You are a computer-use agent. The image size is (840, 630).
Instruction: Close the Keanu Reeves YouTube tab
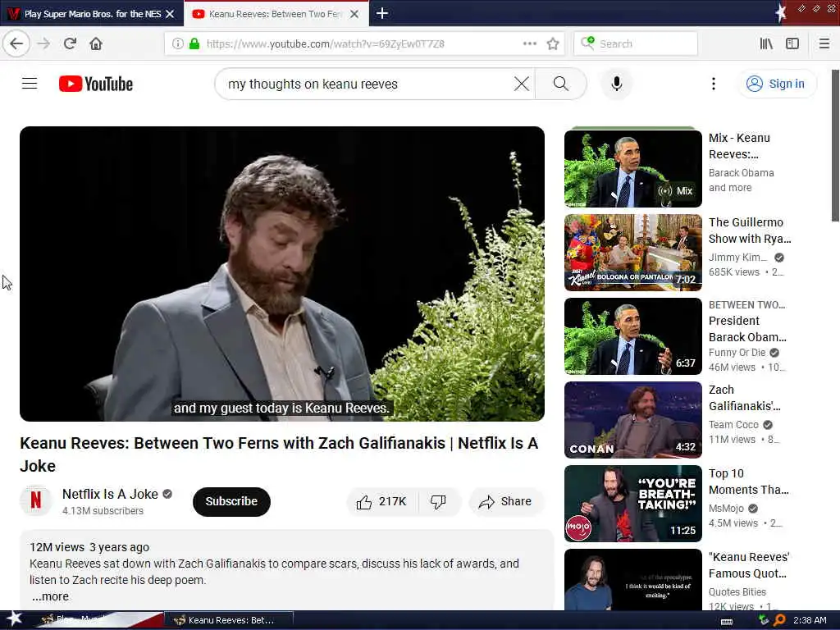coord(354,14)
